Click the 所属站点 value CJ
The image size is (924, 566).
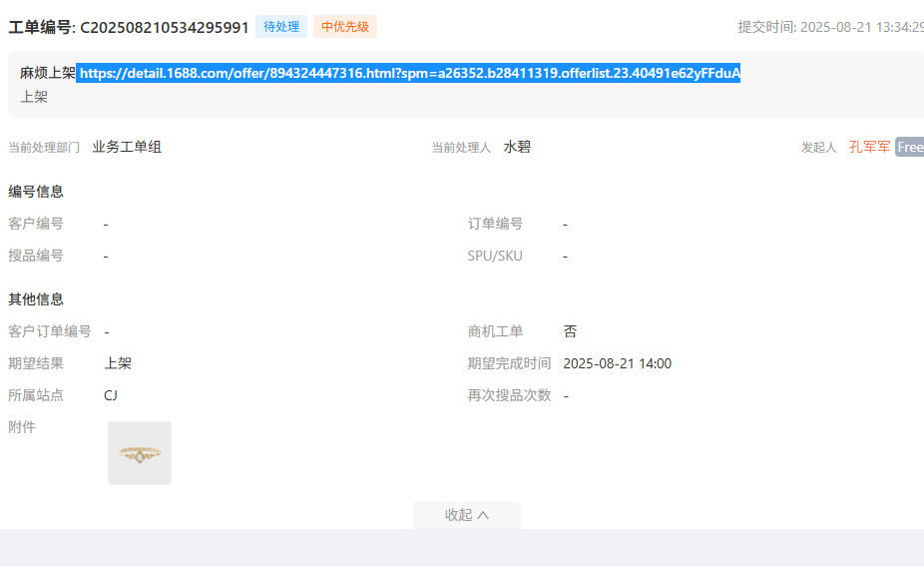tap(111, 395)
